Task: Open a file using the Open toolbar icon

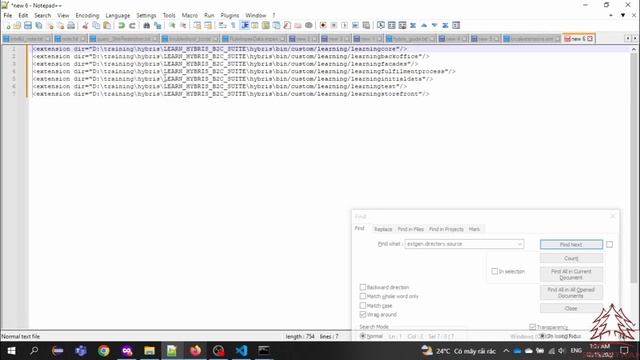Action: [x=17, y=26]
